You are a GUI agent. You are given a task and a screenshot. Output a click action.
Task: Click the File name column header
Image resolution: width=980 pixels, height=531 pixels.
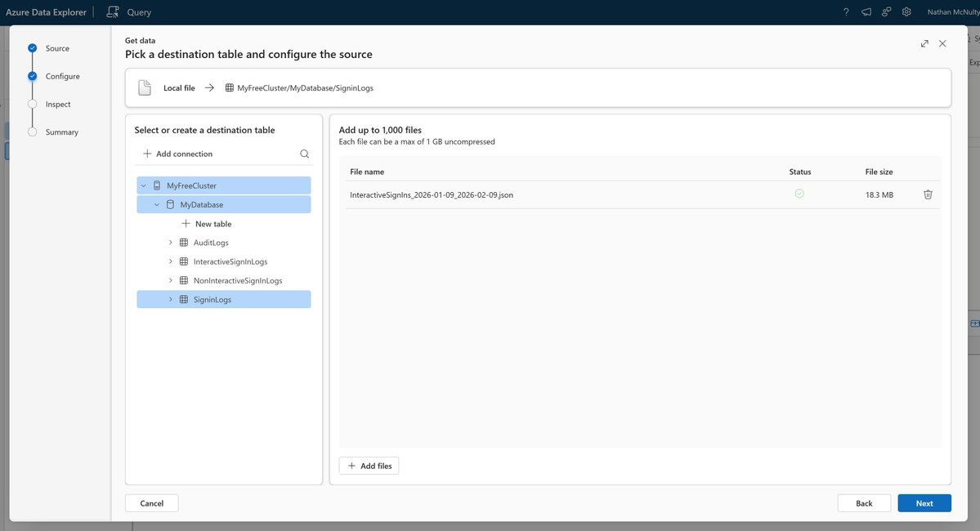367,172
